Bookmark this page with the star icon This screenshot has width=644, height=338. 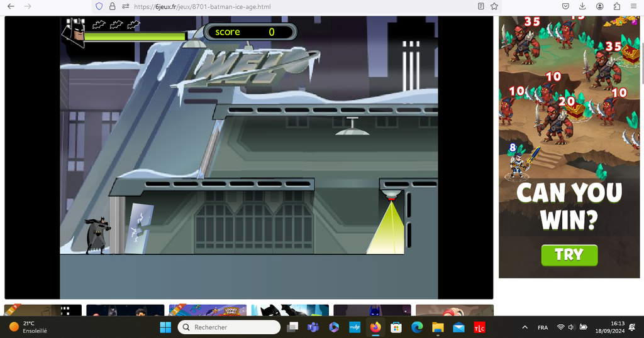pos(494,6)
